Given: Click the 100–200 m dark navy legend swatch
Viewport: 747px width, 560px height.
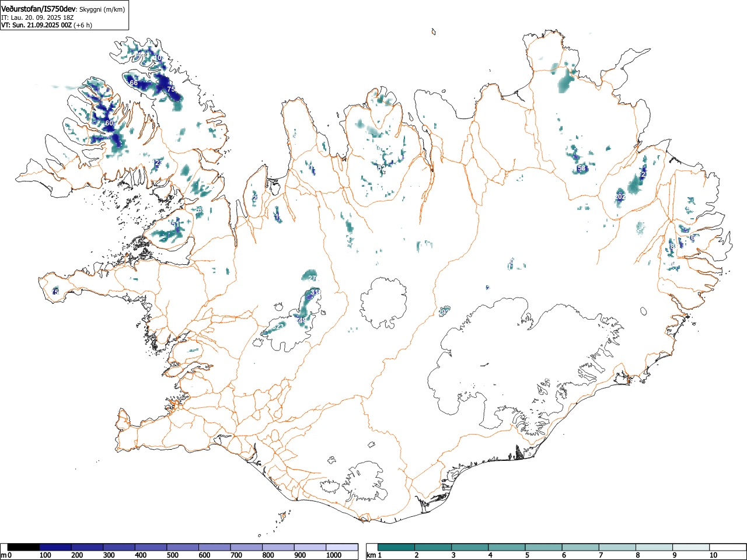Looking at the screenshot, I should [55, 547].
